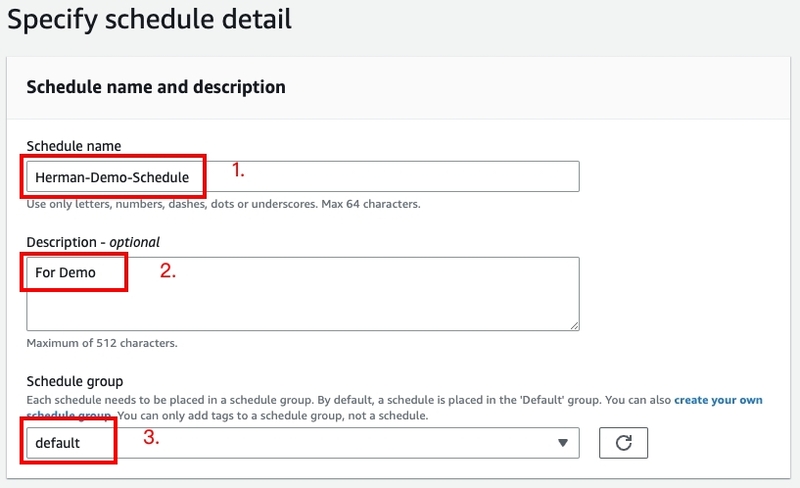
Task: Click the Specify schedule detail page heading
Action: [149, 19]
